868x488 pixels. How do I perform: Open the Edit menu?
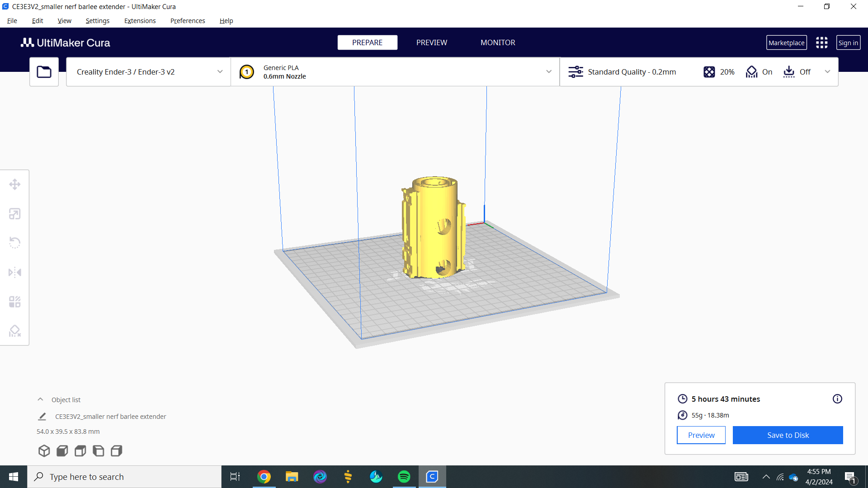pyautogui.click(x=38, y=21)
